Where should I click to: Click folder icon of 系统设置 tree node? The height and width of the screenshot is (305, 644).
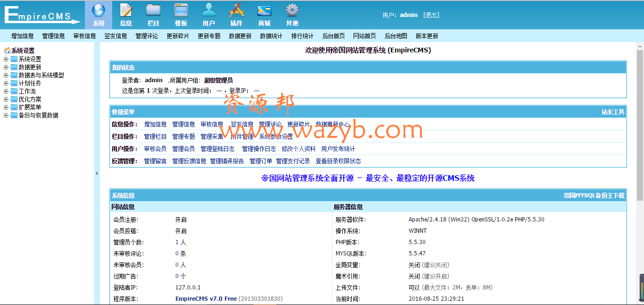14,59
